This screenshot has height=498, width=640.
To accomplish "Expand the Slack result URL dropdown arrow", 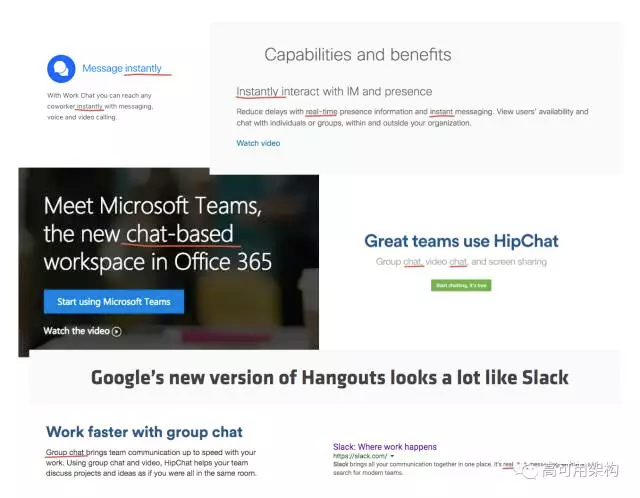I will pos(392,456).
